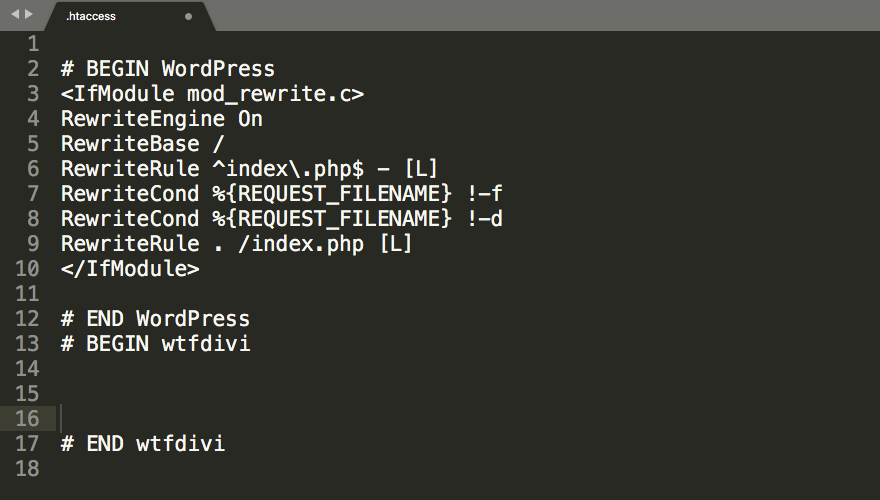Click the "RewriteRule ^index\.php$" line
880x500 pixels.
pyautogui.click(x=249, y=169)
